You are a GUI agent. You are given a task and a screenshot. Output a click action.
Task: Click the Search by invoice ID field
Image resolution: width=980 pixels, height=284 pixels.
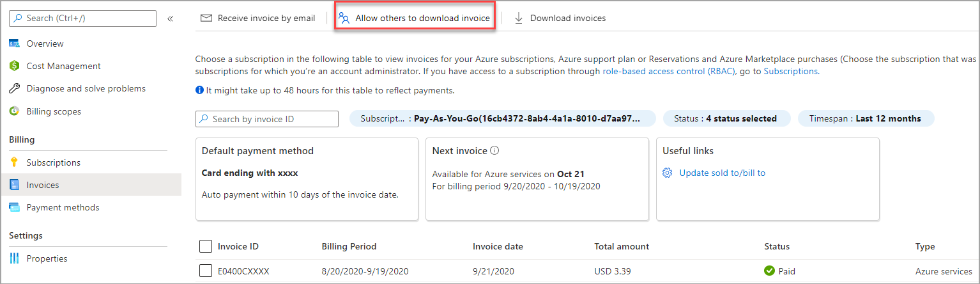(x=267, y=119)
